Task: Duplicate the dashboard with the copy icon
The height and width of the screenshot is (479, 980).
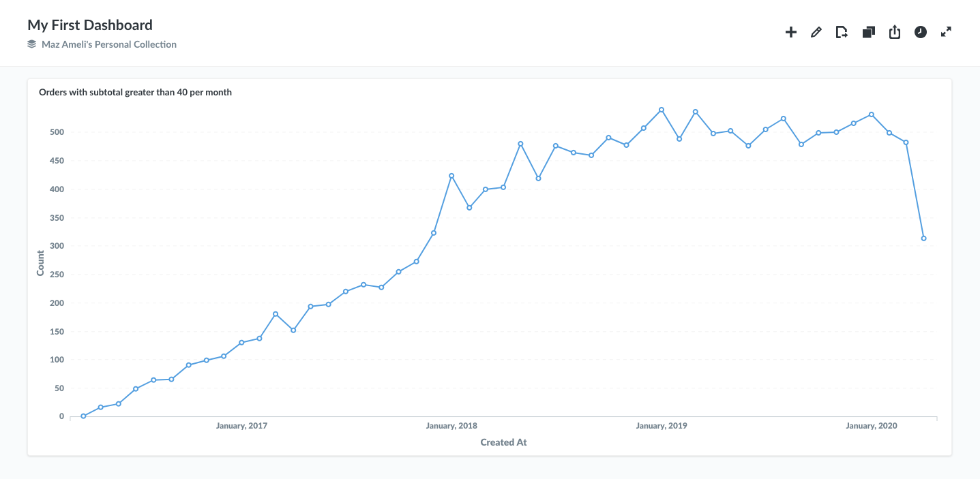Action: 868,32
